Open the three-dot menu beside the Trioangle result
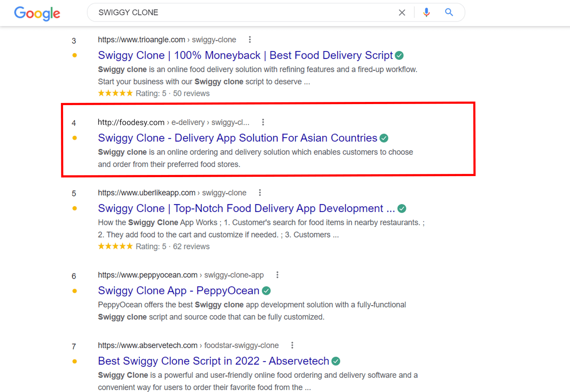570x392 pixels. click(x=250, y=40)
